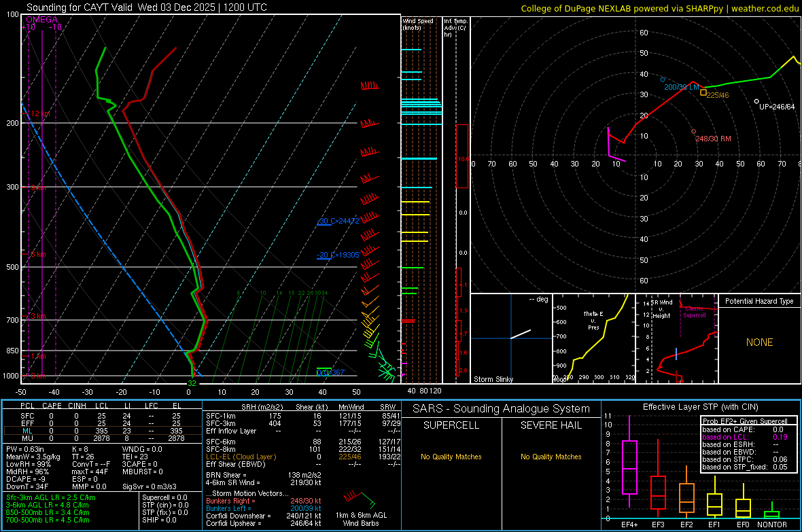Select the OMEGA label on the skew-T
802x532 pixels.
pos(42,20)
